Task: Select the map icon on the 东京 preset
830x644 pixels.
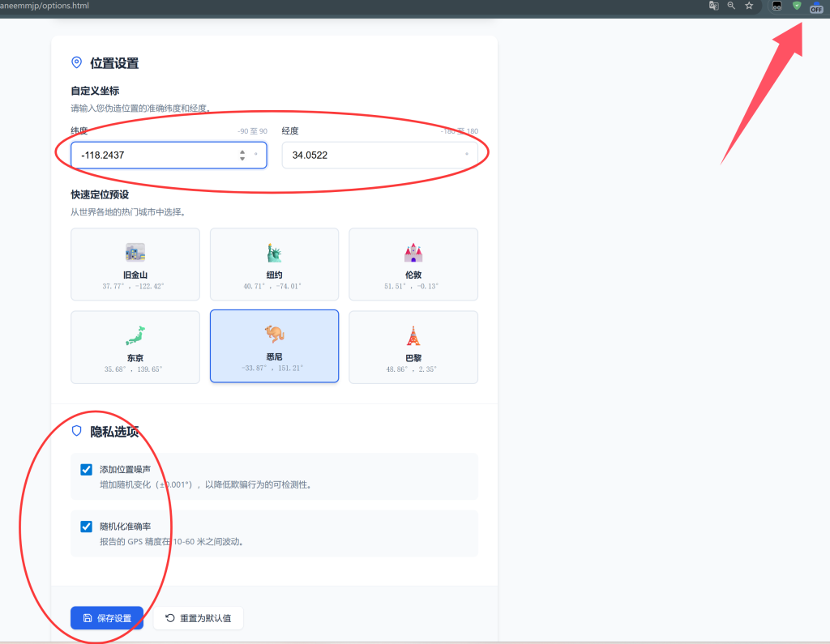Action: pos(135,334)
